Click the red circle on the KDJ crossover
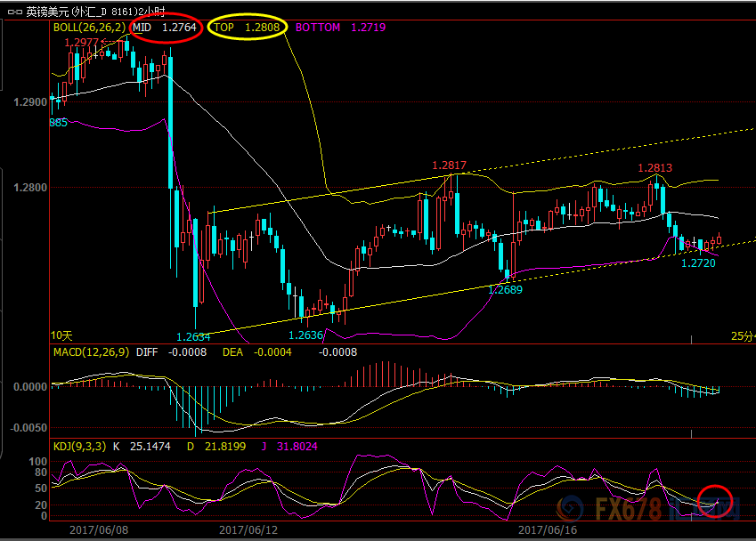Image resolution: width=756 pixels, height=541 pixels. (x=715, y=502)
